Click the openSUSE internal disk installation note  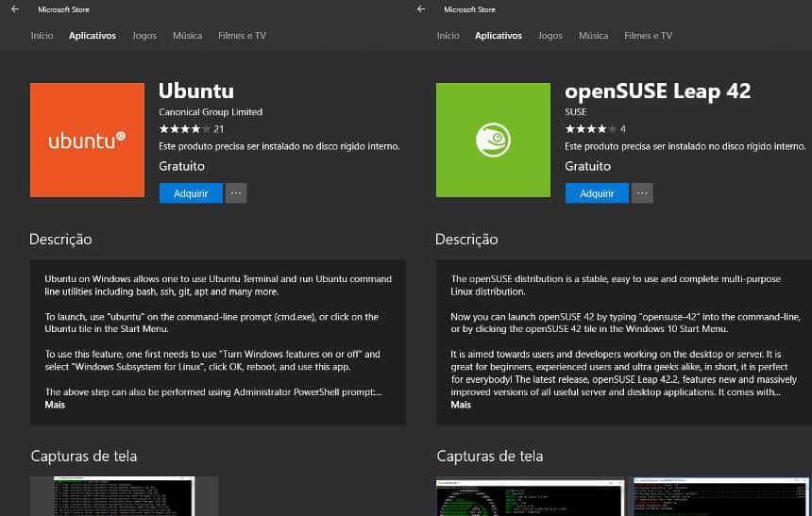point(685,146)
